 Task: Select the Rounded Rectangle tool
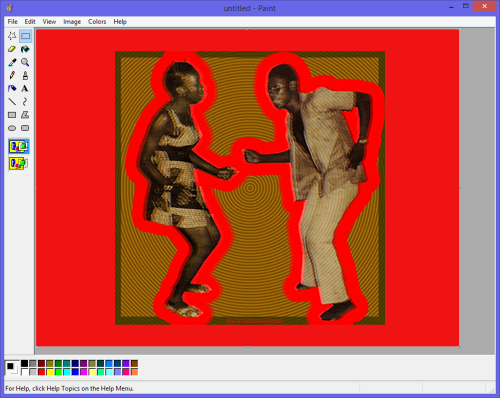(25, 128)
